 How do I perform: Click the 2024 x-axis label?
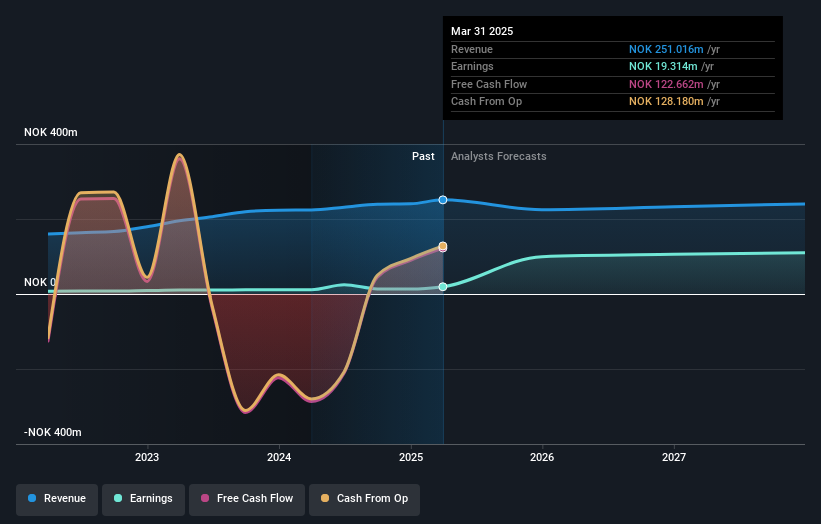(279, 457)
